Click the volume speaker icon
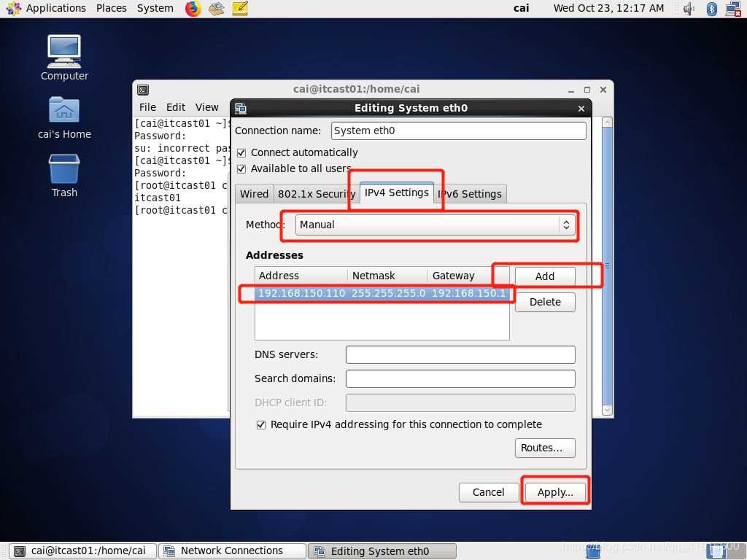The width and height of the screenshot is (747, 560). tap(689, 8)
